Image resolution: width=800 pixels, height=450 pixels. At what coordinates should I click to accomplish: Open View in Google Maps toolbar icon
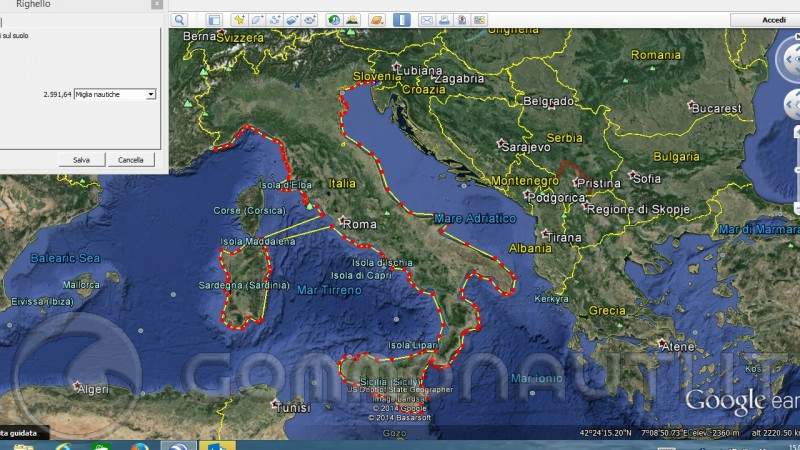479,20
